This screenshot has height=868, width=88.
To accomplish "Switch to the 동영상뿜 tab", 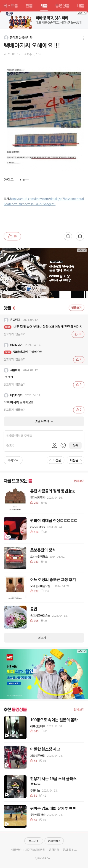I will pos(62,6).
